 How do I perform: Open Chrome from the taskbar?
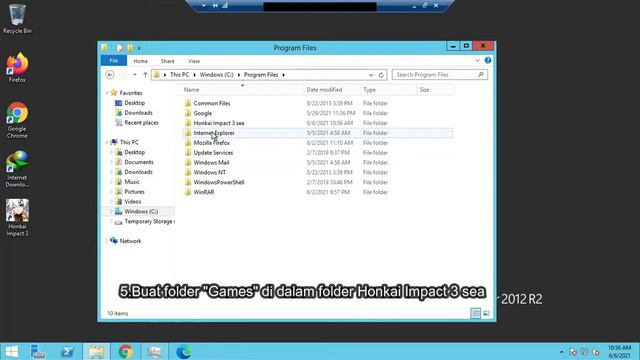pyautogui.click(x=126, y=351)
